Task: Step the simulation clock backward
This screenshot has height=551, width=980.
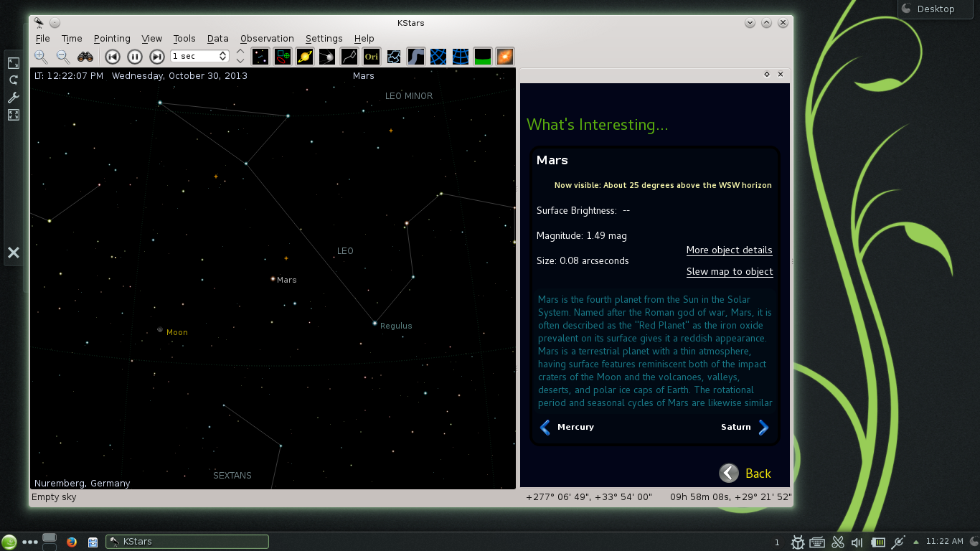Action: coord(112,57)
